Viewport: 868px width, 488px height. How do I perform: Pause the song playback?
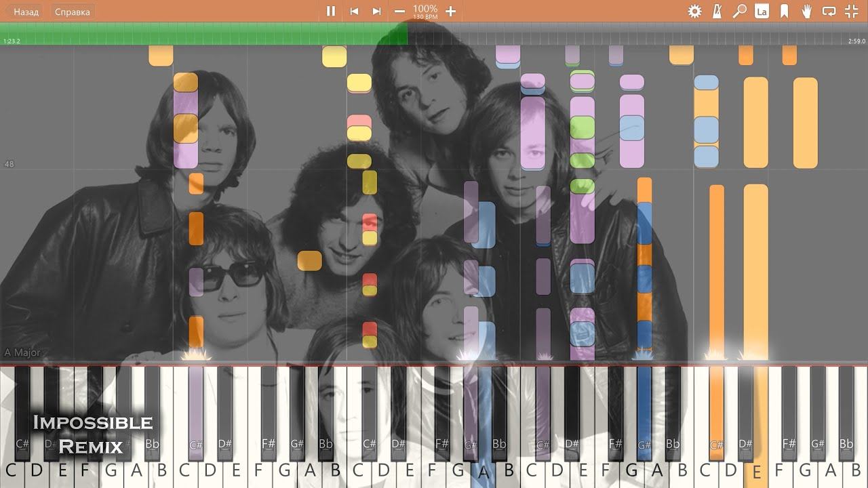(331, 11)
